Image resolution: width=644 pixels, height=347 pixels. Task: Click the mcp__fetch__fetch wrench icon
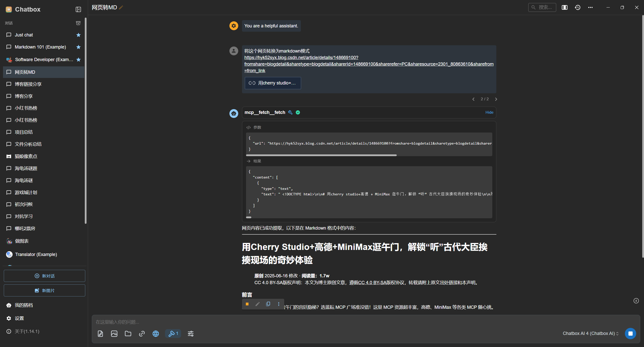[290, 112]
